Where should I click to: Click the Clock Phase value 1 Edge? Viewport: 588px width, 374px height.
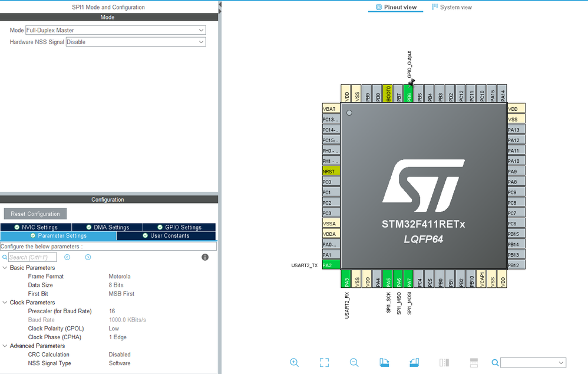click(x=118, y=337)
